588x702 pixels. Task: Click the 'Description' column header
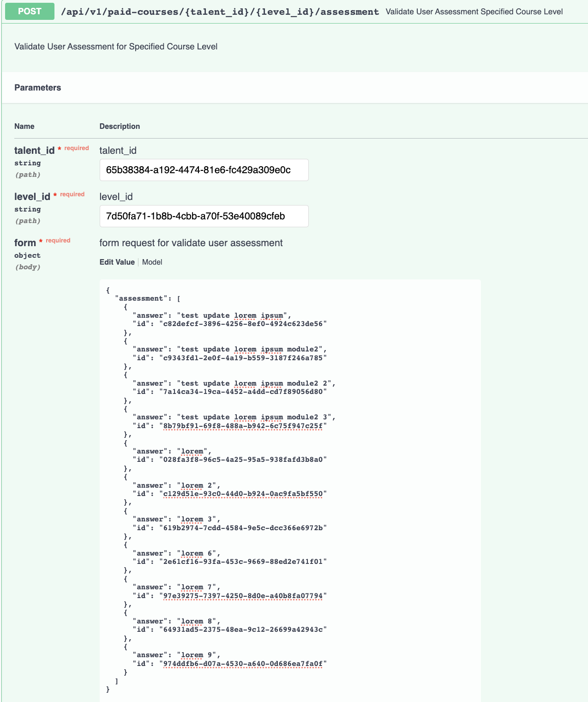(x=120, y=126)
